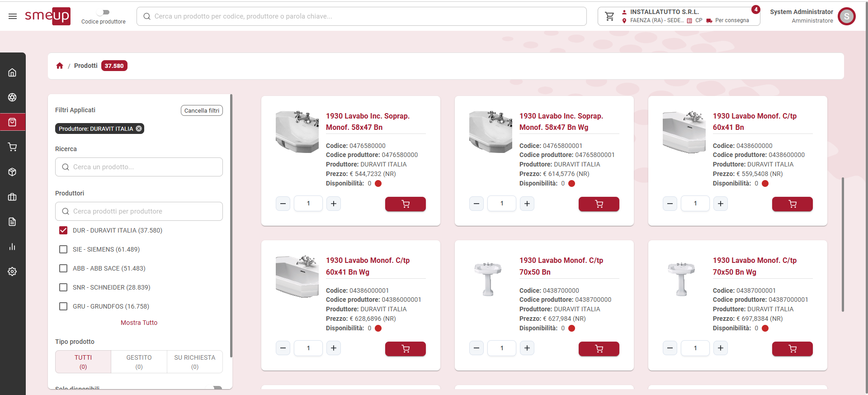The width and height of the screenshot is (868, 395).
Task: Decrease quantity for 60x41 Bn lavabo
Action: click(670, 204)
